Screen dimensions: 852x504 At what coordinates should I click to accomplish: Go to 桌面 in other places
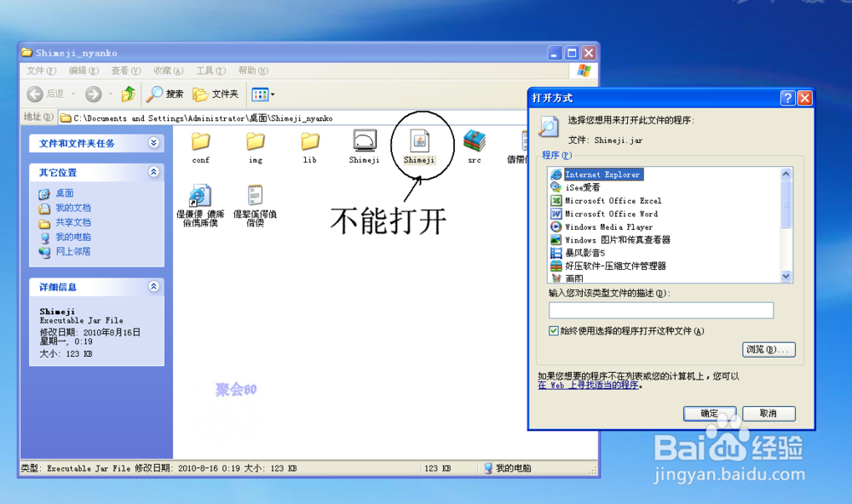click(x=65, y=193)
